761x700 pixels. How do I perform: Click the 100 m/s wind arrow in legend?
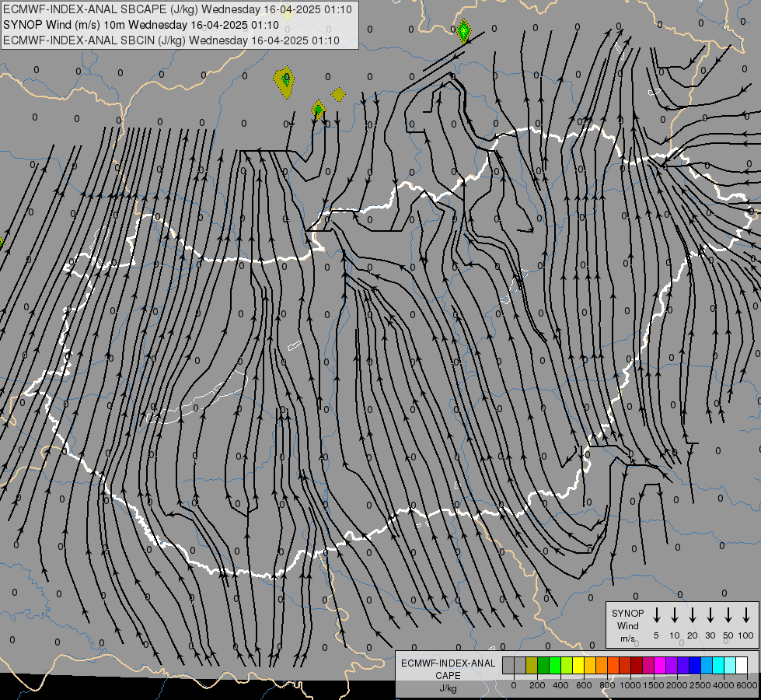(x=746, y=615)
